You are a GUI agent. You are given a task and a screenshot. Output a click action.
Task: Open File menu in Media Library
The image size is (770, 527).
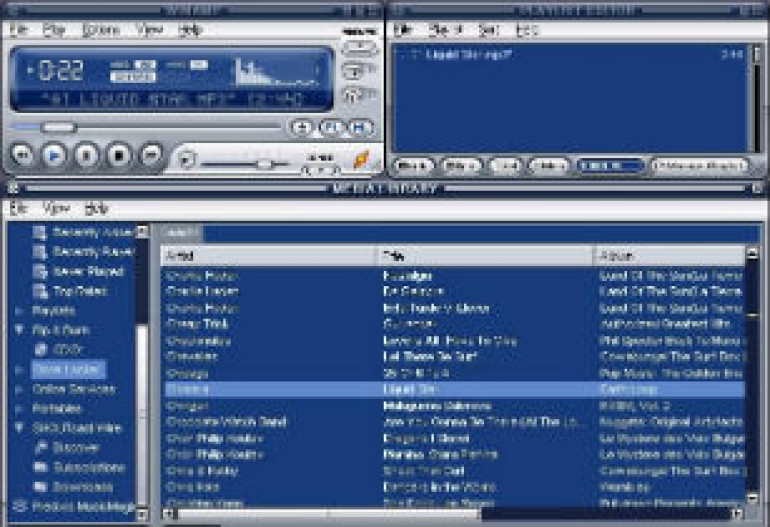click(x=18, y=208)
